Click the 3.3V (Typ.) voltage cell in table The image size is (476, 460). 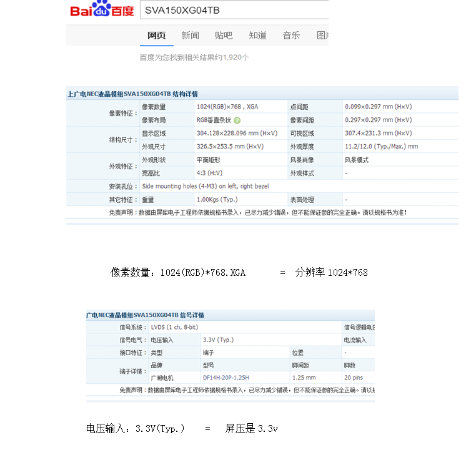pyautogui.click(x=218, y=340)
